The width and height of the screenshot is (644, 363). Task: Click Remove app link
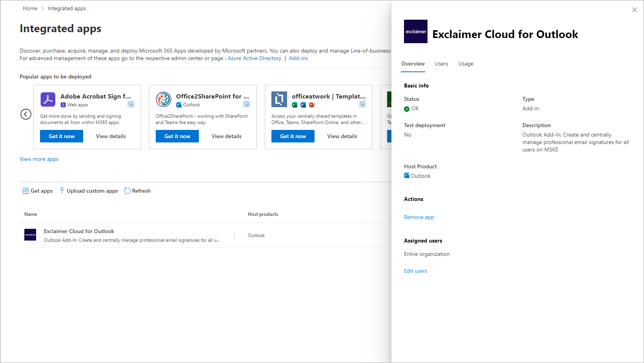click(x=419, y=217)
